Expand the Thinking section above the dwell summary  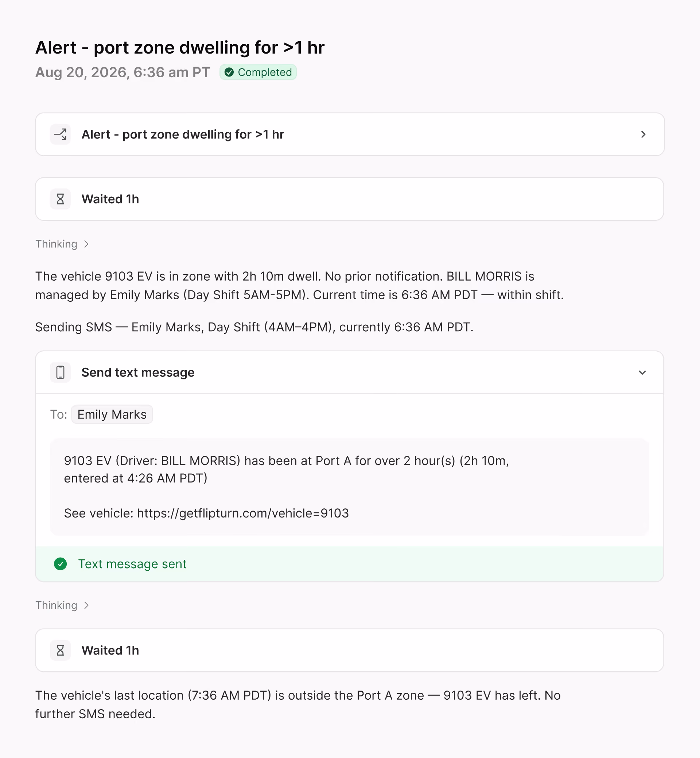point(62,244)
